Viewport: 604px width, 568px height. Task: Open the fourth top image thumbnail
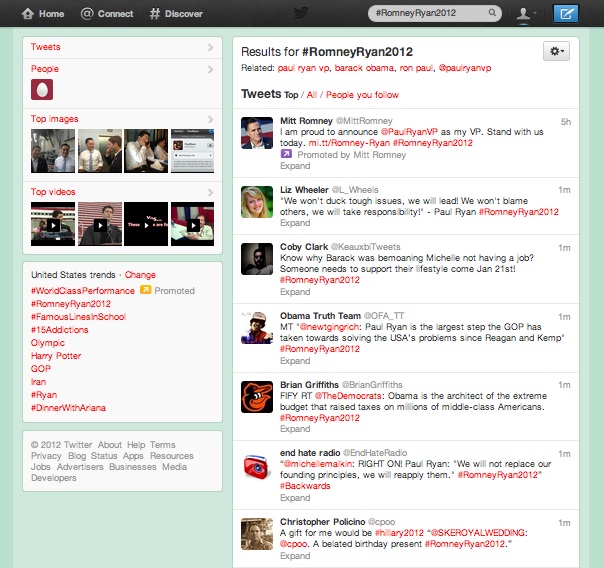(192, 151)
